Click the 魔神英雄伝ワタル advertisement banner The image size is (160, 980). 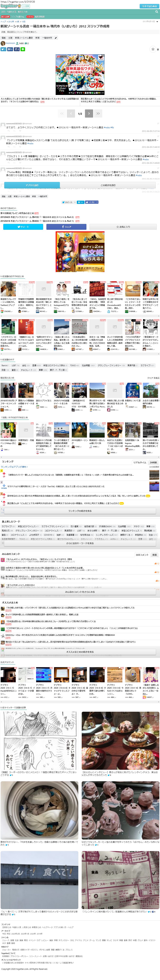(80, 75)
